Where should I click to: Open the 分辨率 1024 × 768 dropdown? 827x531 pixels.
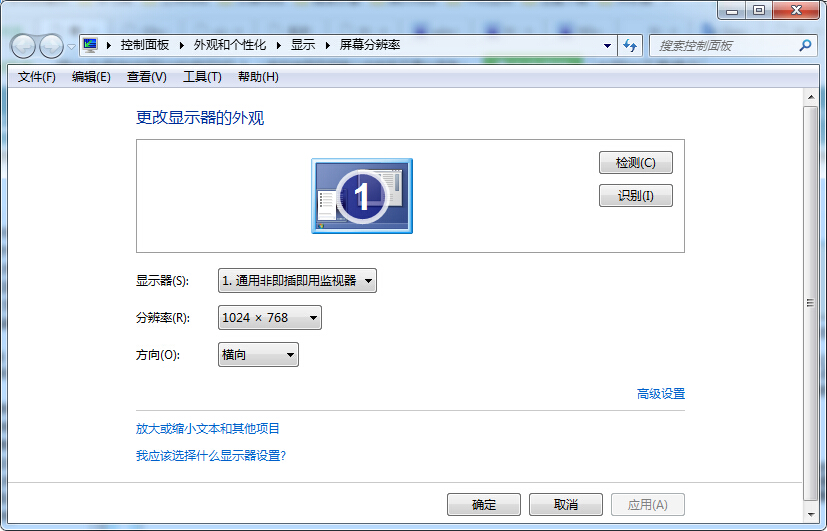click(x=270, y=318)
